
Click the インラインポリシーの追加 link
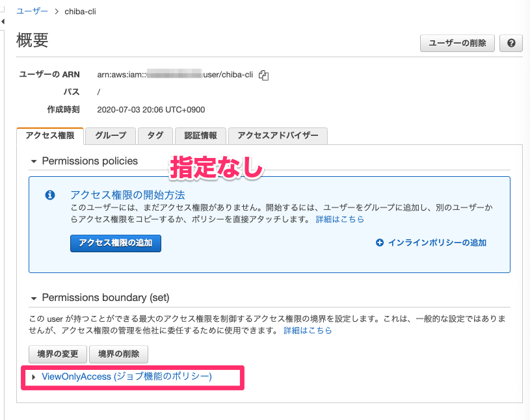437,243
